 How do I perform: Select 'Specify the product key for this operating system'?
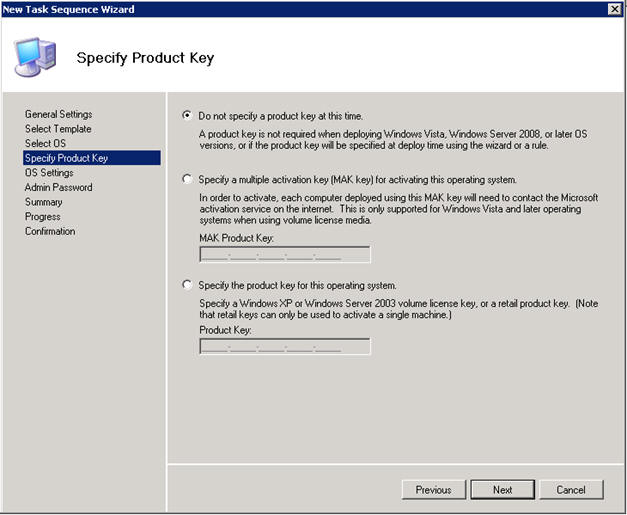187,285
